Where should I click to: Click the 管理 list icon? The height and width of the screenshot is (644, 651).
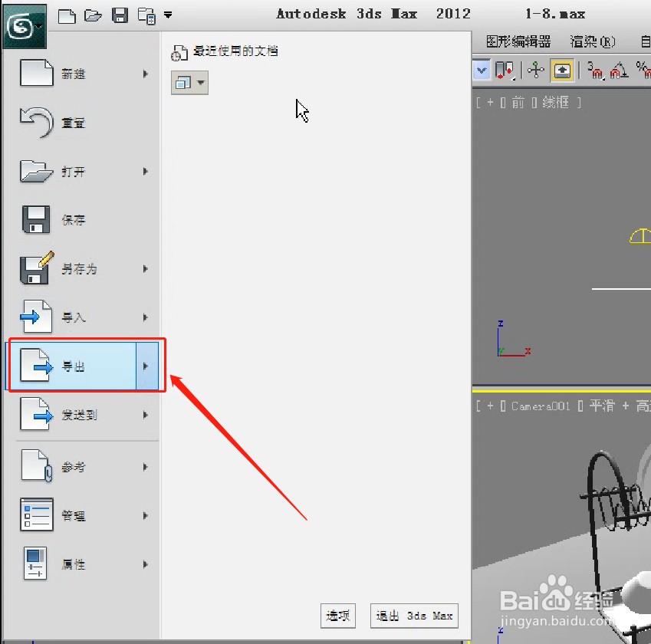[37, 515]
